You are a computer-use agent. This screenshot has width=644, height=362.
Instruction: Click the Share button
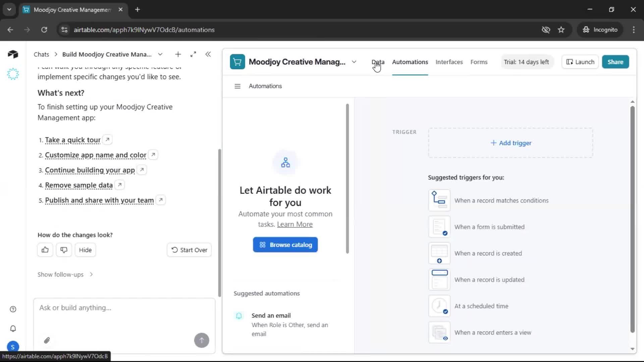[615, 62]
